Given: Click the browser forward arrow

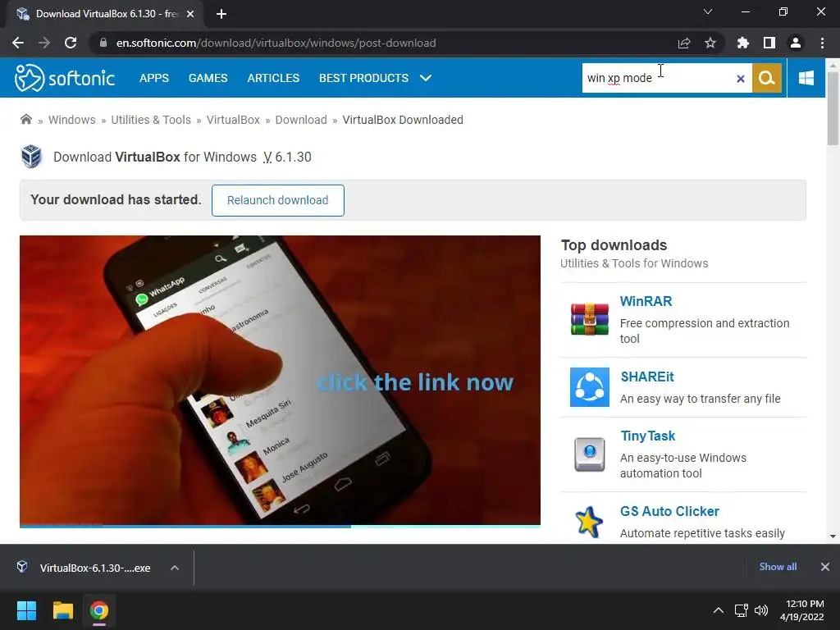Looking at the screenshot, I should click(x=44, y=43).
